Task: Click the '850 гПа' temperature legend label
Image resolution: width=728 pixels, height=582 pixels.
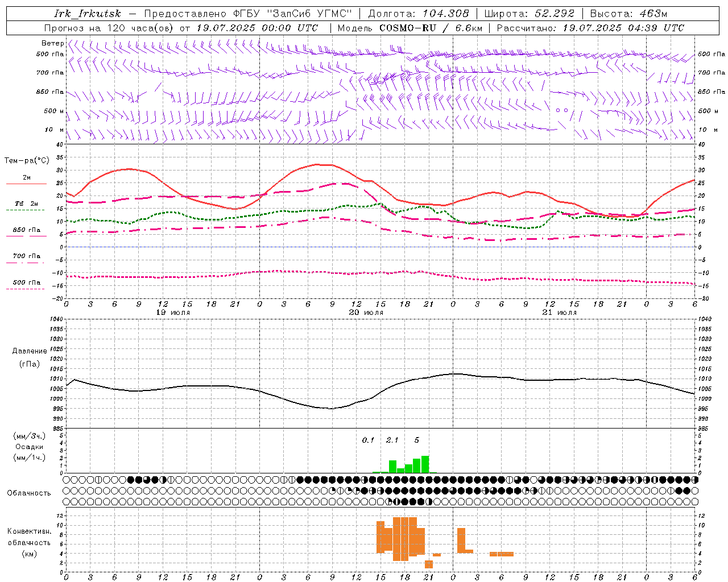Action: point(27,230)
